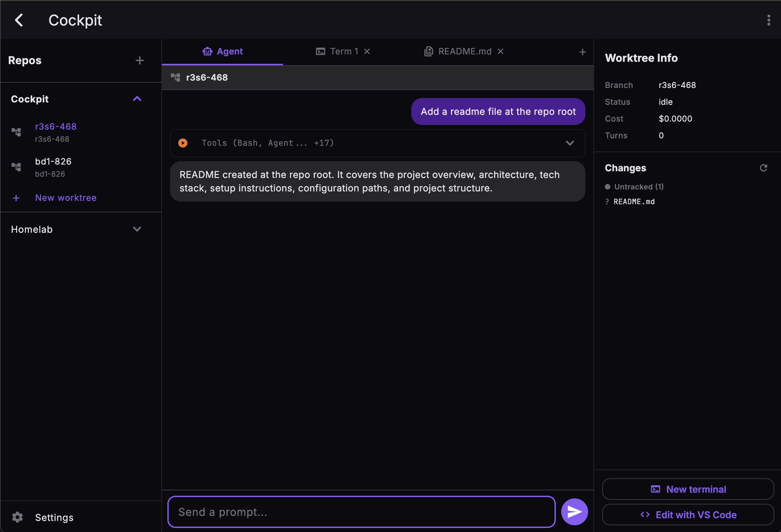Click the Cost value $0.0000
Image resolution: width=781 pixels, height=532 pixels.
coord(675,119)
